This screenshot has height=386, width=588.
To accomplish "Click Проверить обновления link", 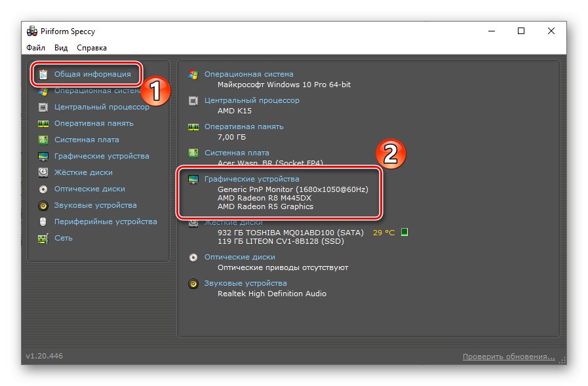I will tap(509, 357).
